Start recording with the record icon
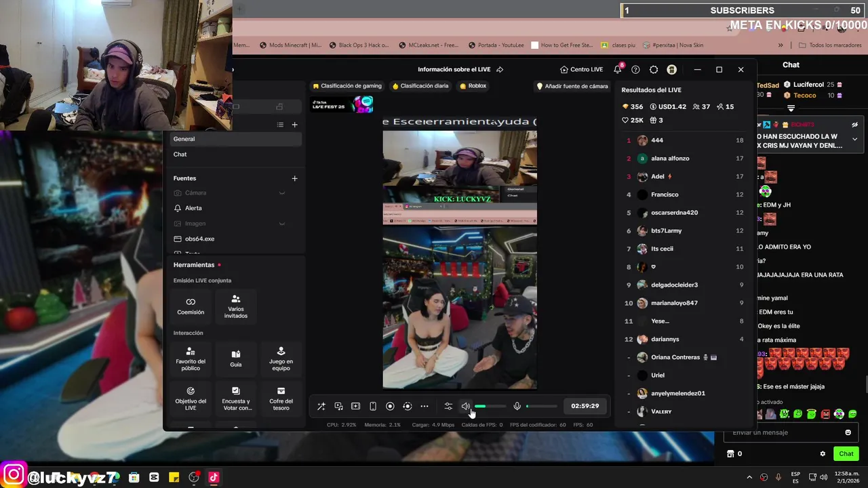868x488 pixels. coord(390,406)
